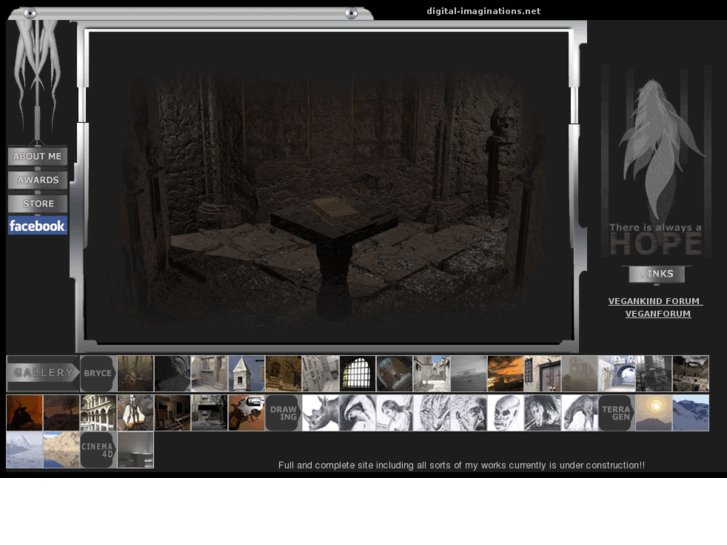Image resolution: width=727 pixels, height=545 pixels.
Task: Open the snowy blue mountain slope thumbnail
Action: point(690,413)
